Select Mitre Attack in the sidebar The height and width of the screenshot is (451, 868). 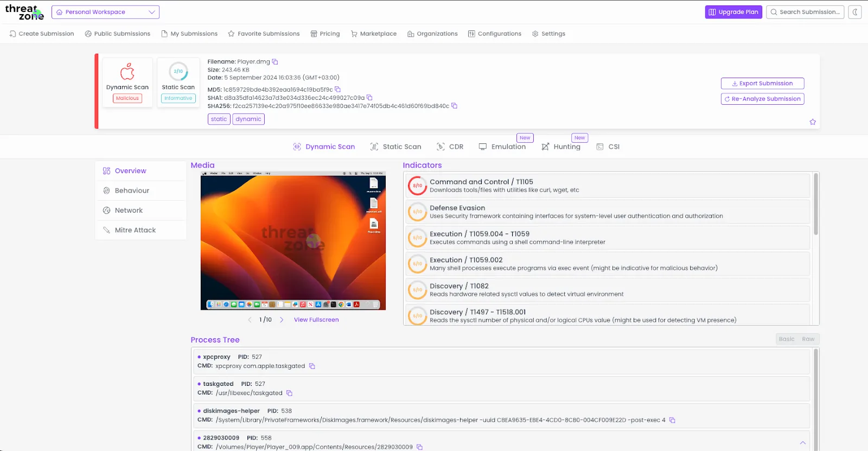pos(141,230)
